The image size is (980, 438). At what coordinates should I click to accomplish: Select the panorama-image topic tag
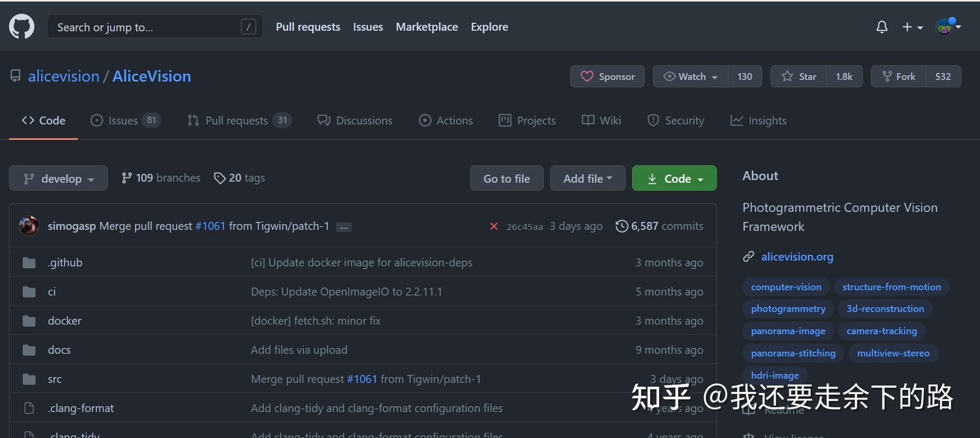pyautogui.click(x=788, y=330)
